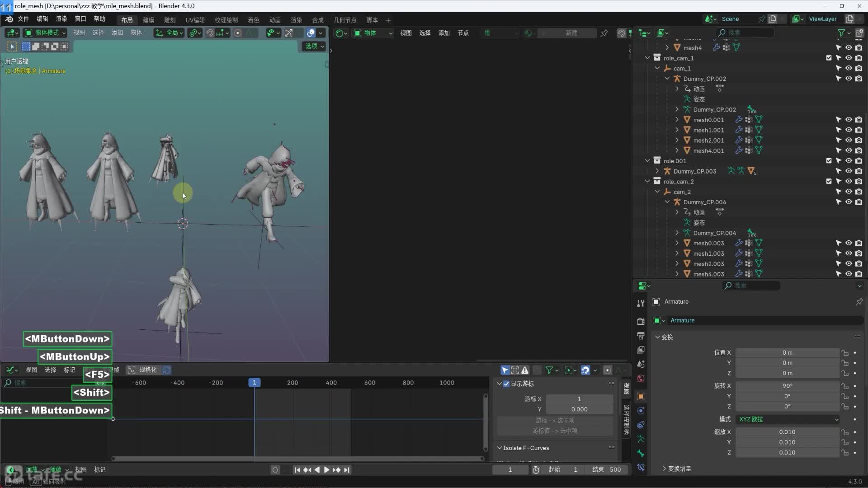Viewport: 868px width, 488px height.
Task: Pin the Armature properties panel
Action: pyautogui.click(x=859, y=301)
